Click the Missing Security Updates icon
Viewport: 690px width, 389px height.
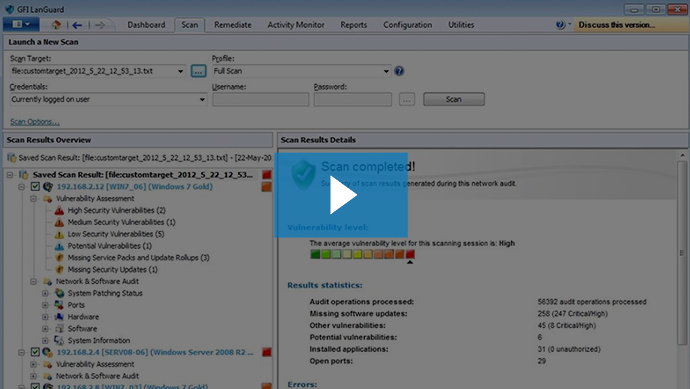tap(59, 270)
